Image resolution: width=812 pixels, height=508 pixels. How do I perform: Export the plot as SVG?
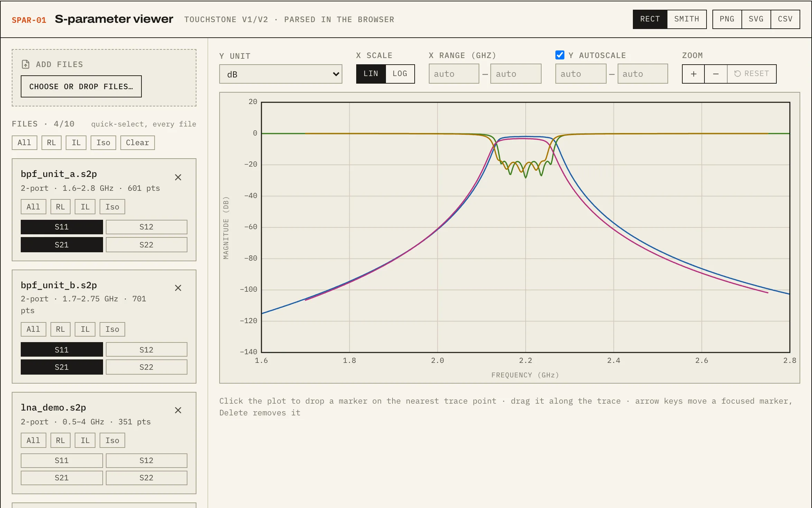click(x=756, y=19)
